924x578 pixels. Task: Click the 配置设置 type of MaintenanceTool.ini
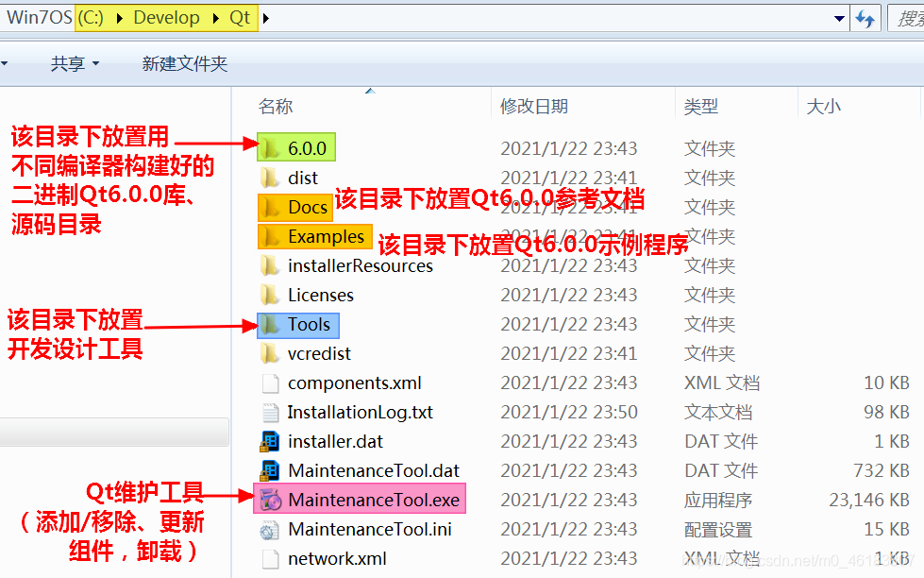point(717,530)
